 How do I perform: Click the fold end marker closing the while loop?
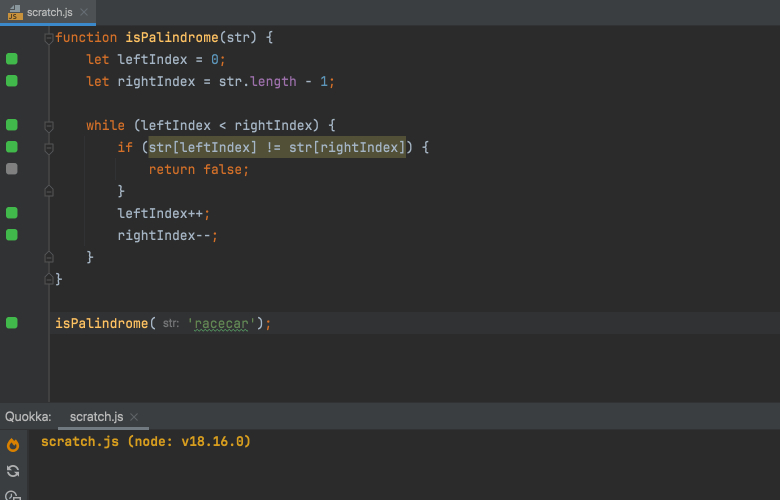pos(49,257)
